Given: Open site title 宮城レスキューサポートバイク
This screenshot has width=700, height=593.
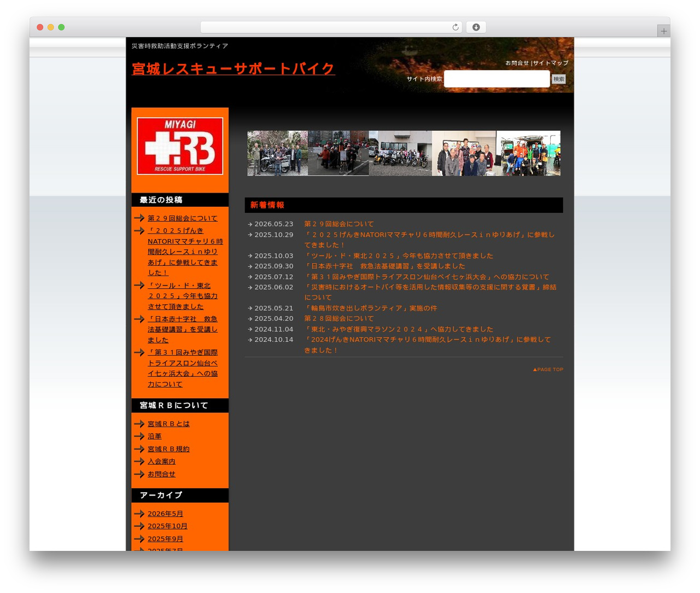Looking at the screenshot, I should point(234,69).
